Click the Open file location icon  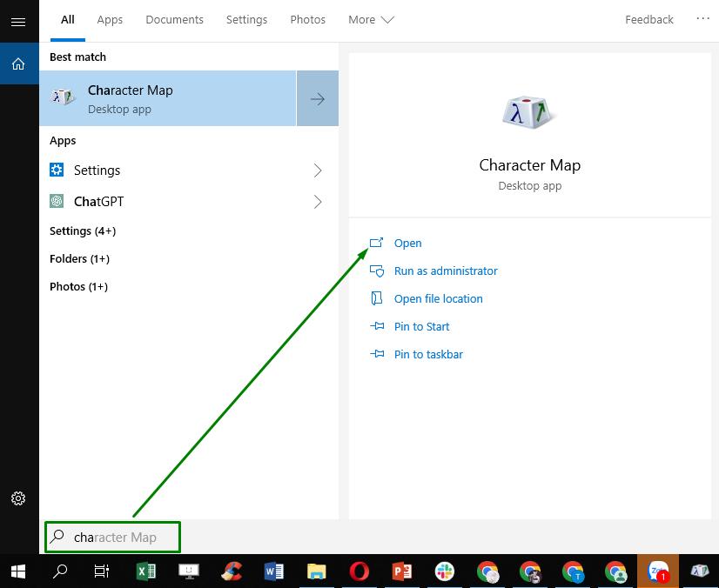coord(376,298)
